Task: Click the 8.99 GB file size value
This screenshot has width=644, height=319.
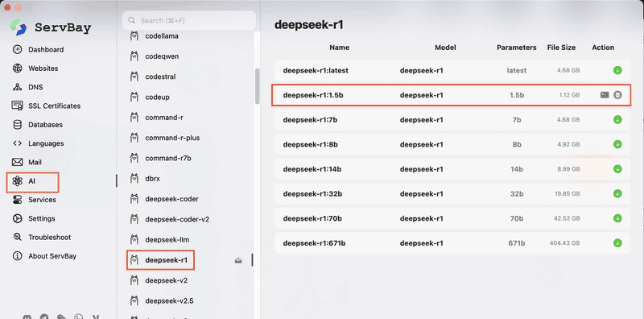Action: click(568, 169)
